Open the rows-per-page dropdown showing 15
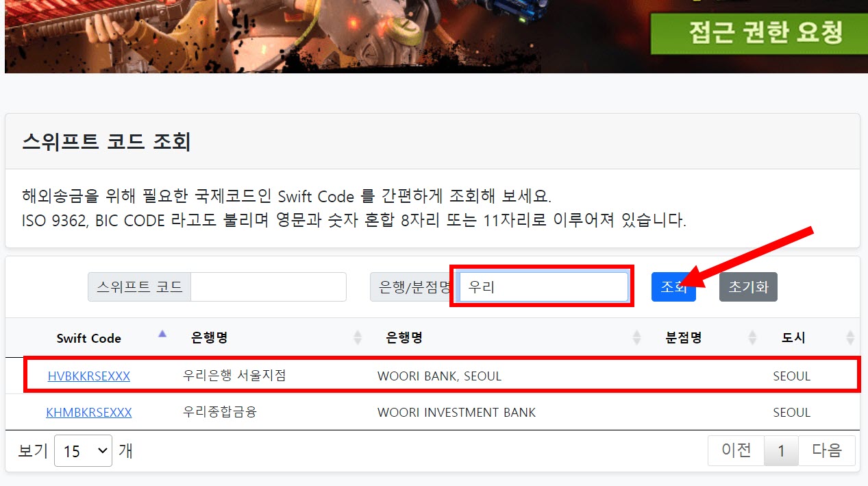 (x=83, y=451)
